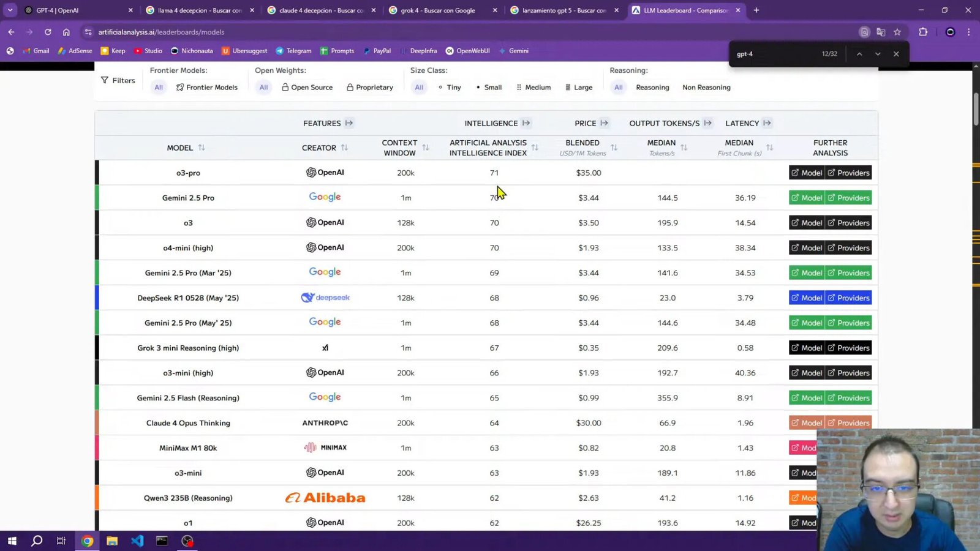Switch to the llama 4 decepcion tab
This screenshot has height=551, width=980.
(200, 10)
